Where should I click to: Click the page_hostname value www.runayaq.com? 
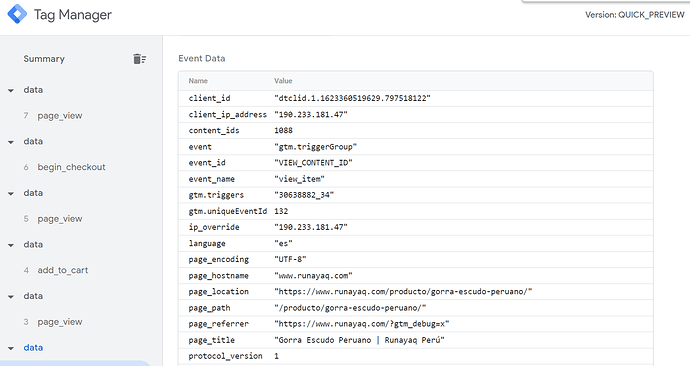313,275
